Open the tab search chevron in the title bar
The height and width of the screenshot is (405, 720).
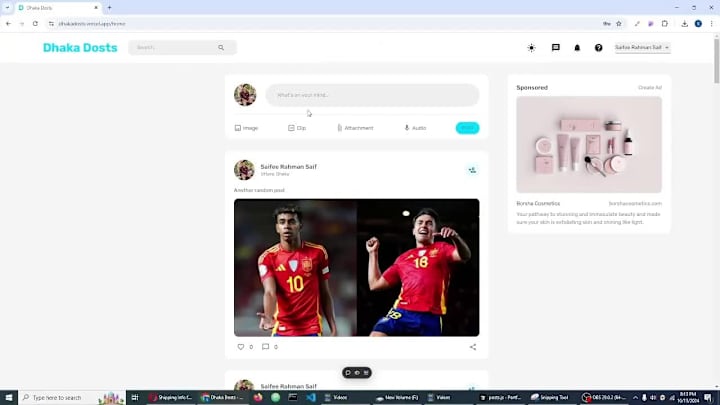click(7, 8)
